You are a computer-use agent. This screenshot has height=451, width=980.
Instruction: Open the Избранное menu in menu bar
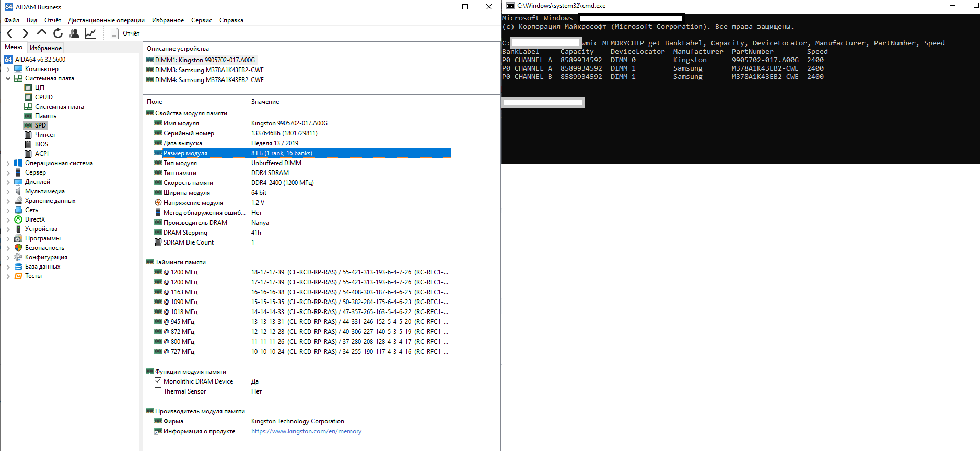[x=168, y=20]
